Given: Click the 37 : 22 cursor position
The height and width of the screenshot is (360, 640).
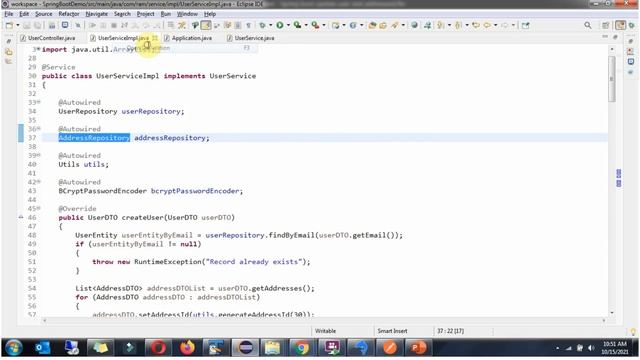Looking at the screenshot, I should [450, 331].
